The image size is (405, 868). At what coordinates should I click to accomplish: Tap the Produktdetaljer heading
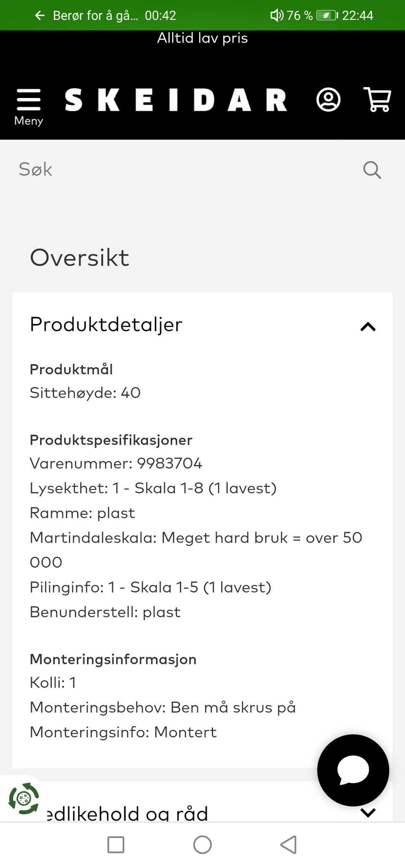106,324
